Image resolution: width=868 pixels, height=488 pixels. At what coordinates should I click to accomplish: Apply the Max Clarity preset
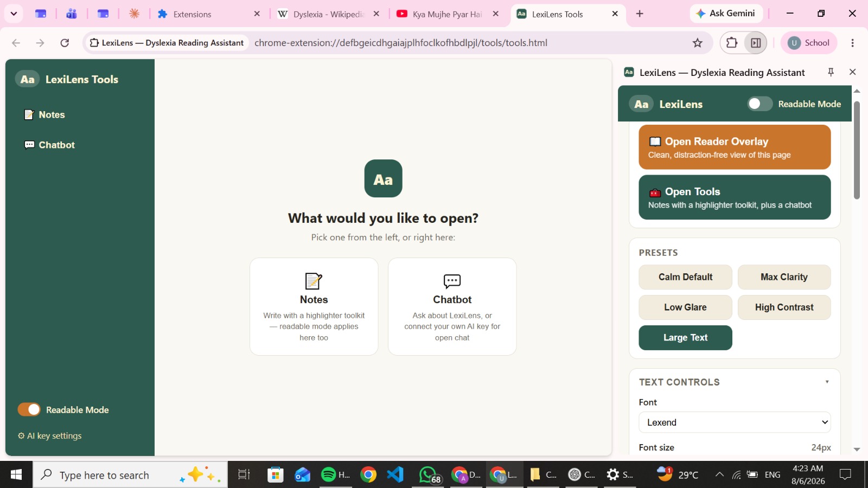click(784, 277)
